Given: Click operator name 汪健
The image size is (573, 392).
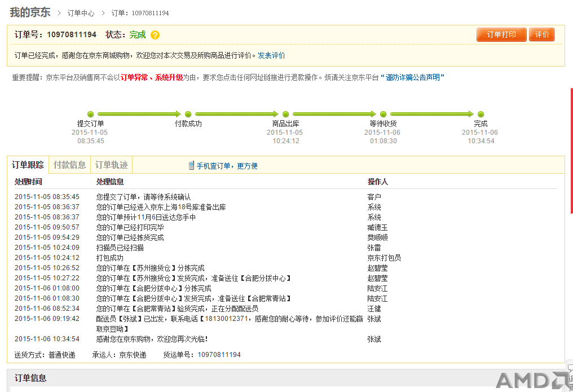Looking at the screenshot, I should 374,309.
